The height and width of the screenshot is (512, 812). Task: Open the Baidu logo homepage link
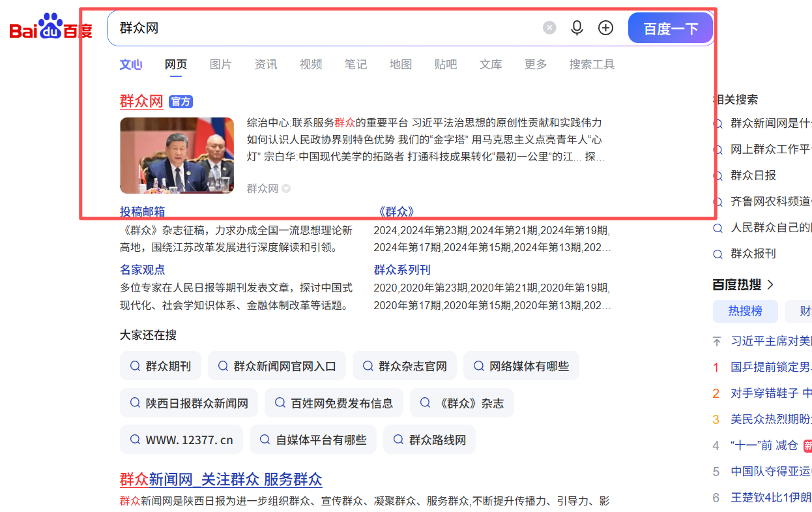click(51, 27)
